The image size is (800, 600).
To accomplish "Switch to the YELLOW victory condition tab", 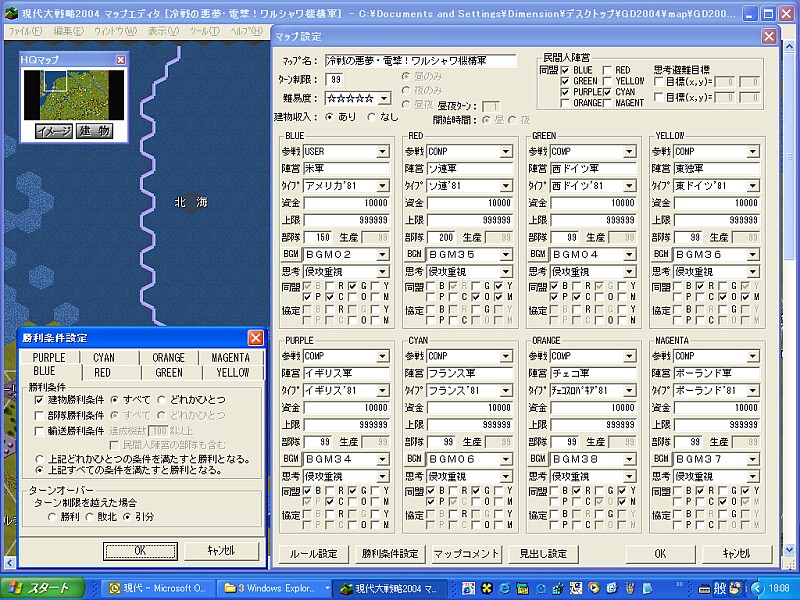I will click(x=233, y=372).
